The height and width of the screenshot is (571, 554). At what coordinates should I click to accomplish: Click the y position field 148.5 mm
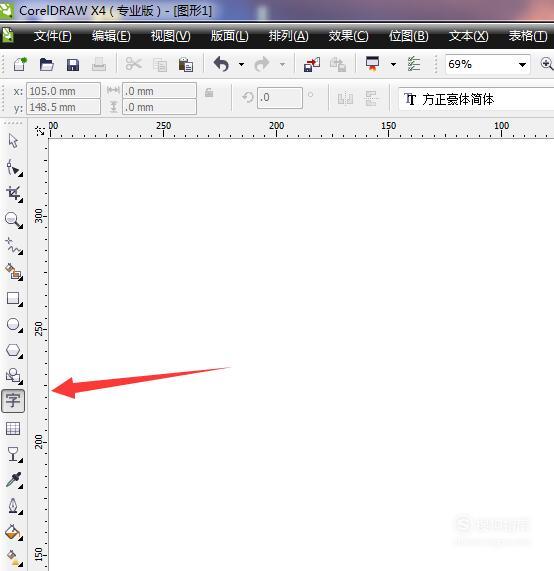pyautogui.click(x=63, y=107)
